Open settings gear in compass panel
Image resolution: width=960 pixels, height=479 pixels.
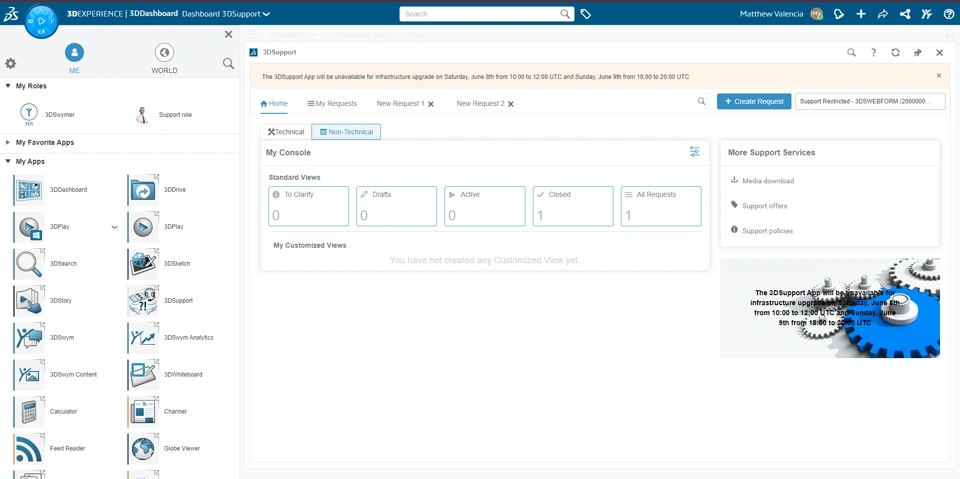(x=10, y=63)
